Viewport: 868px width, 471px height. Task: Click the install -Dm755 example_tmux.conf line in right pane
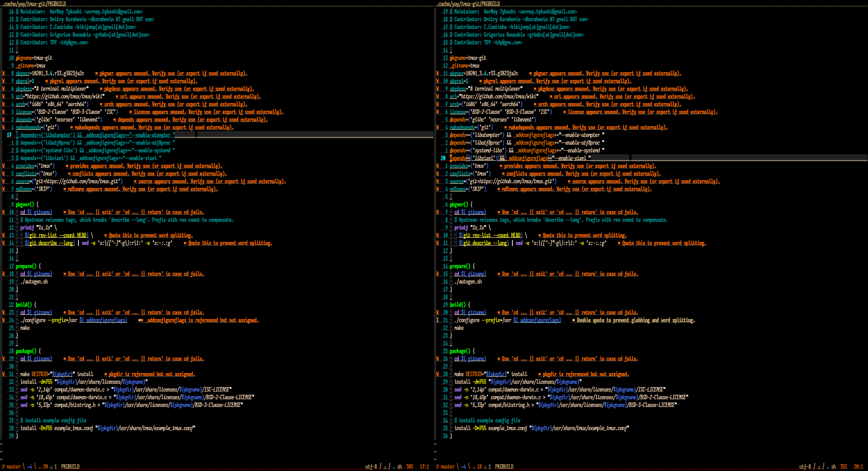[542, 428]
